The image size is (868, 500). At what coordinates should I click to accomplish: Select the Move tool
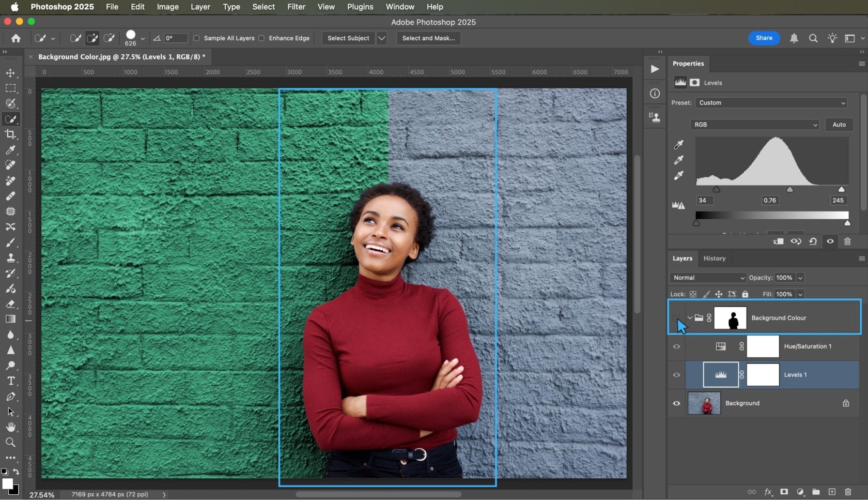tap(11, 73)
